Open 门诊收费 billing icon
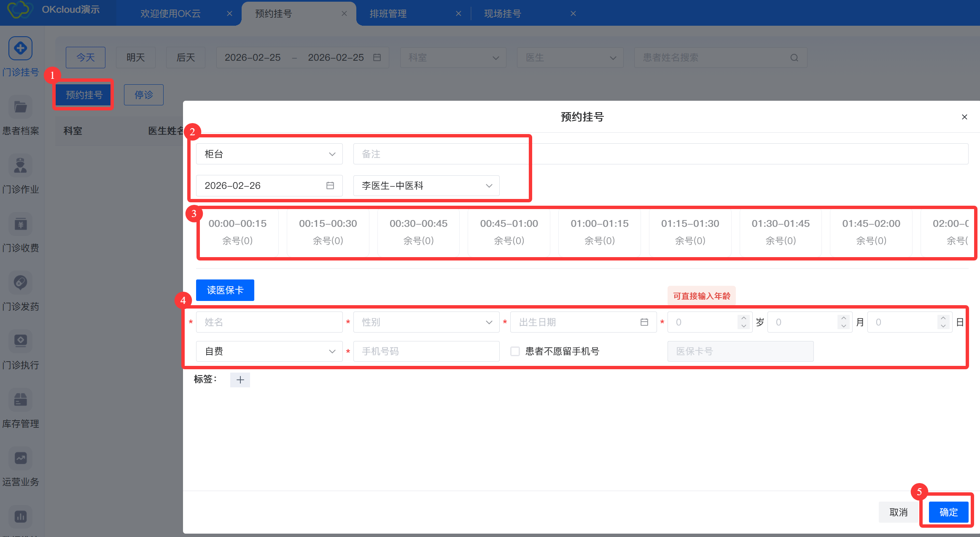Image resolution: width=980 pixels, height=537 pixels. pos(20,224)
